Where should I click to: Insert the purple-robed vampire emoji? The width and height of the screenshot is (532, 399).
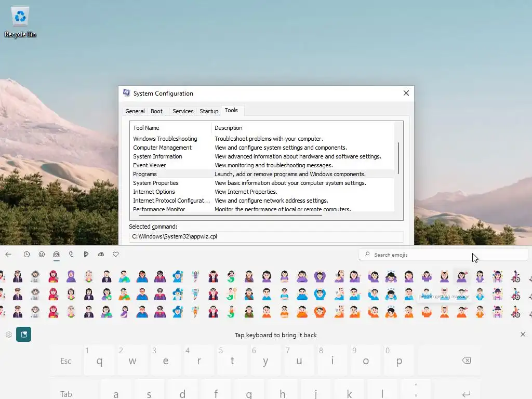[x=213, y=276]
